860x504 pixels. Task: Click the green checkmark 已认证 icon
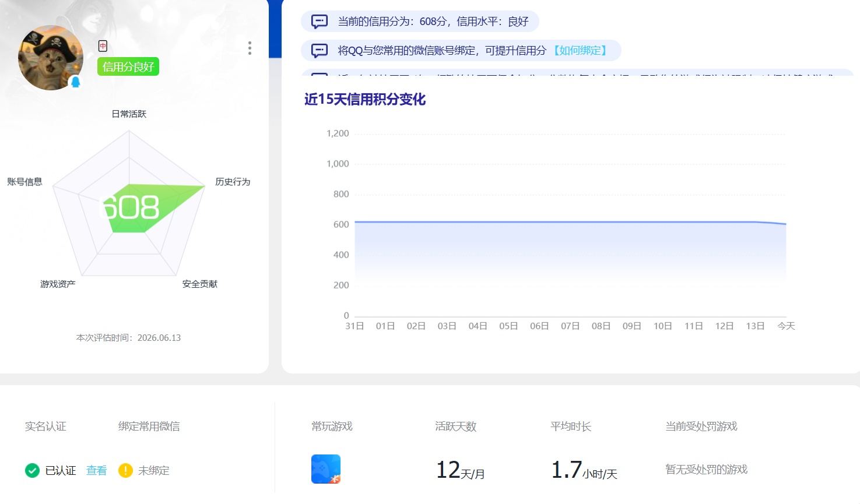pyautogui.click(x=32, y=470)
